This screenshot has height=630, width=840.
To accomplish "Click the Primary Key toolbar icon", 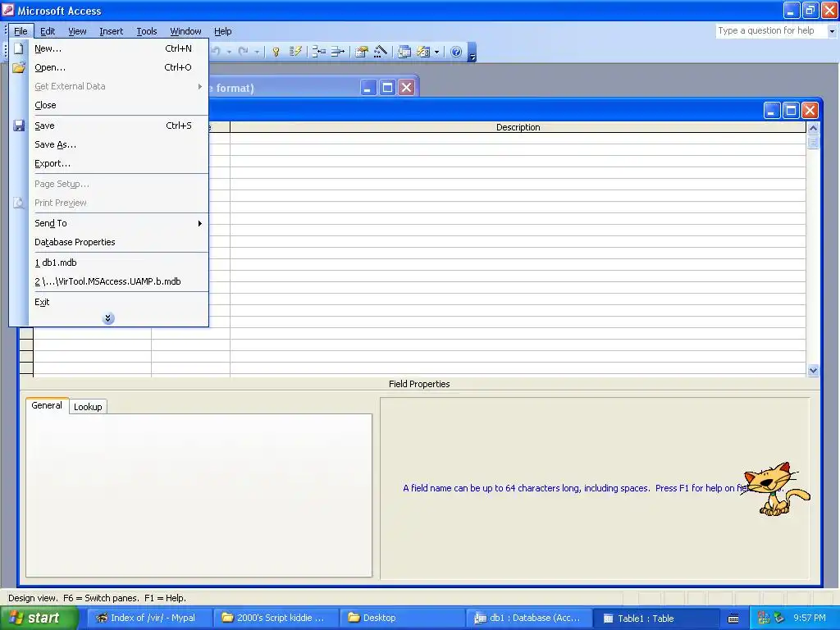I will (x=276, y=52).
